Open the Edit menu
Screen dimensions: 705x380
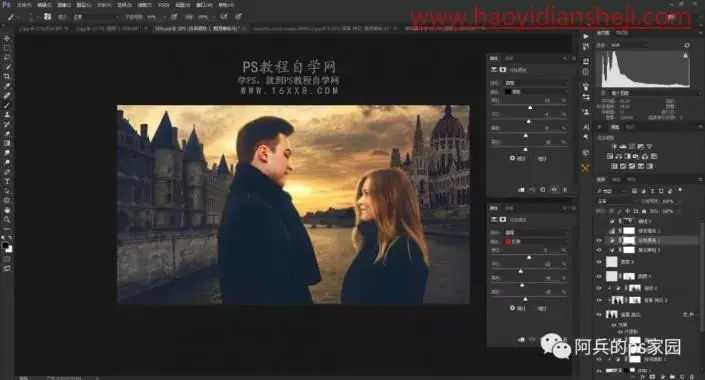click(x=44, y=5)
